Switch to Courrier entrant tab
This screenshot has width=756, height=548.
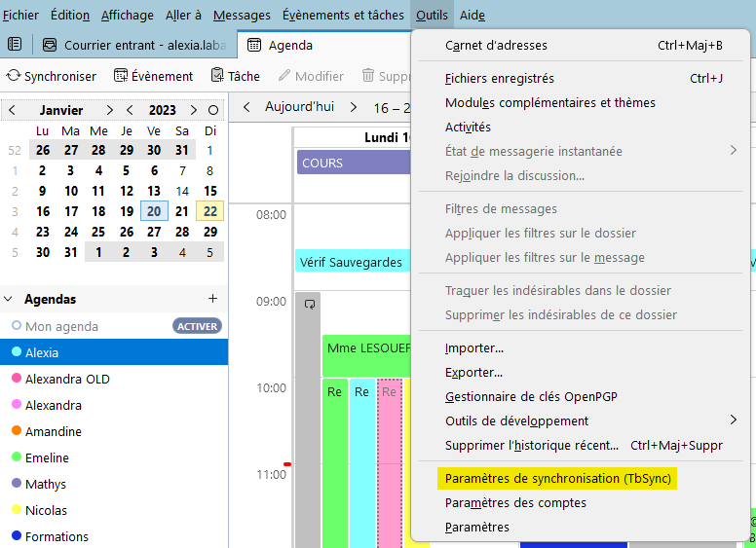[x=136, y=45]
